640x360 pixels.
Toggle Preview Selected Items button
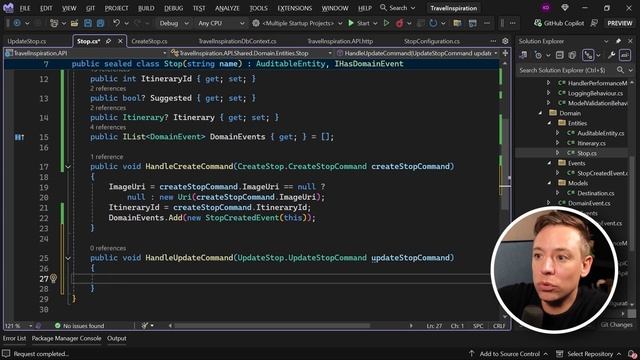click(625, 55)
